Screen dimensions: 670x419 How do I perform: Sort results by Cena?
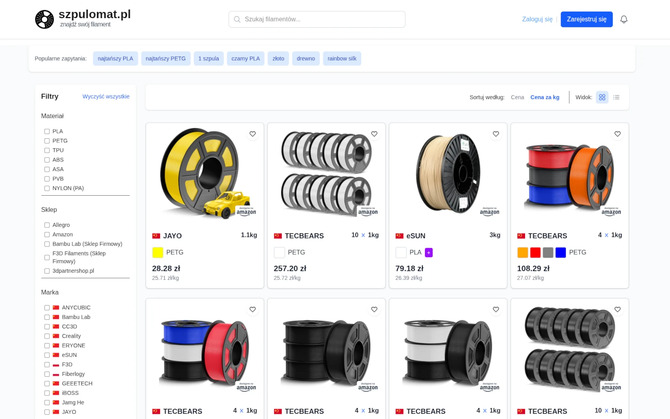[517, 97]
